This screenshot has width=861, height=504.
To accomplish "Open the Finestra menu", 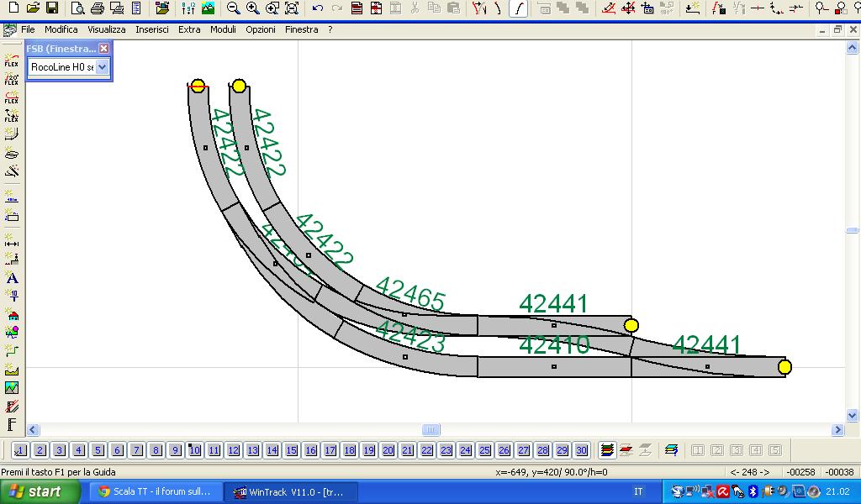I will tap(302, 29).
